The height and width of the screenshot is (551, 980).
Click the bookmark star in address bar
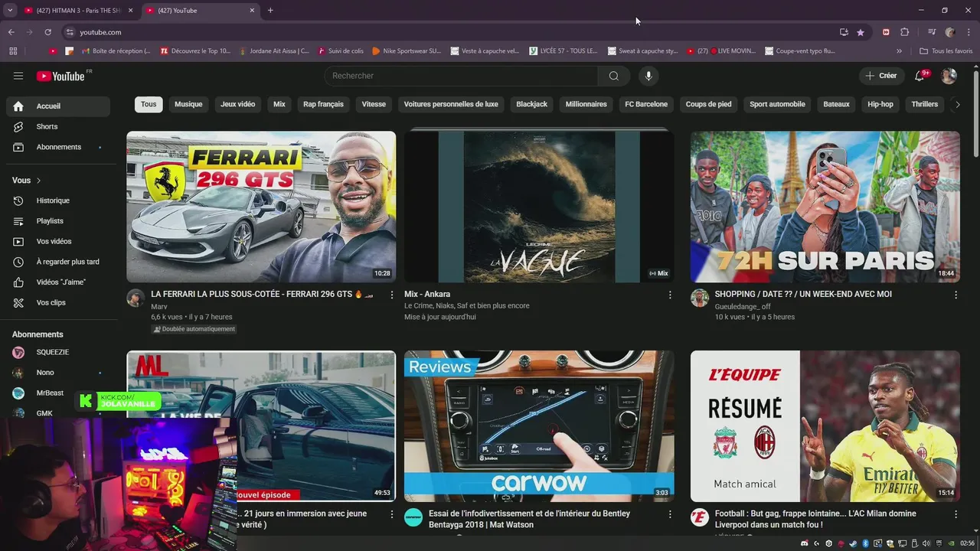861,32
